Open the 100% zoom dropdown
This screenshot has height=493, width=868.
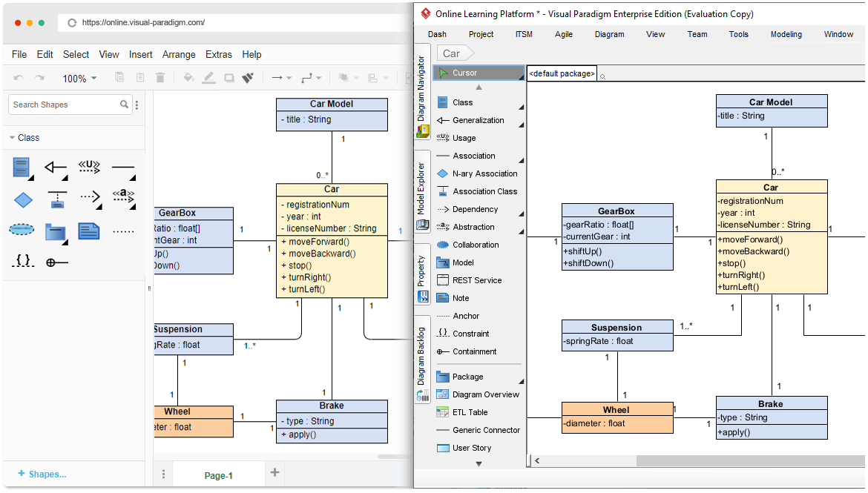(79, 79)
